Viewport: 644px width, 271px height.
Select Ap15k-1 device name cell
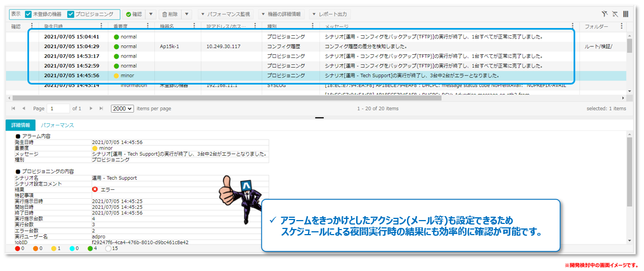169,46
